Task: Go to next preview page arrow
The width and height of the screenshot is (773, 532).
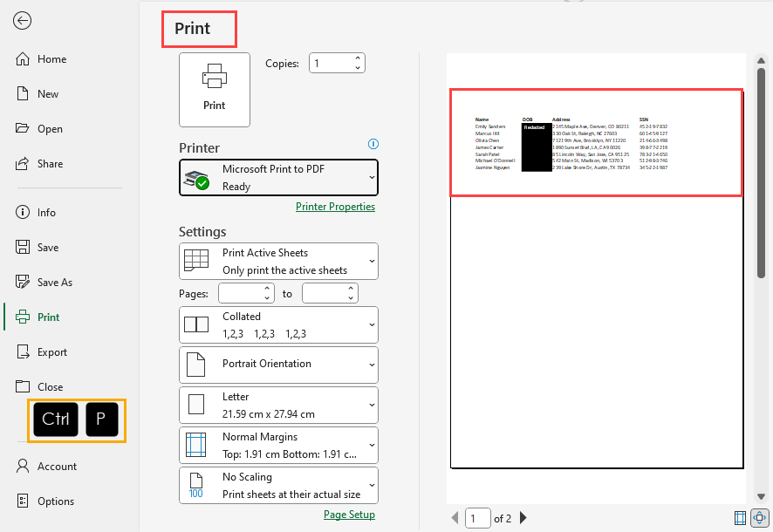Action: pos(523,518)
